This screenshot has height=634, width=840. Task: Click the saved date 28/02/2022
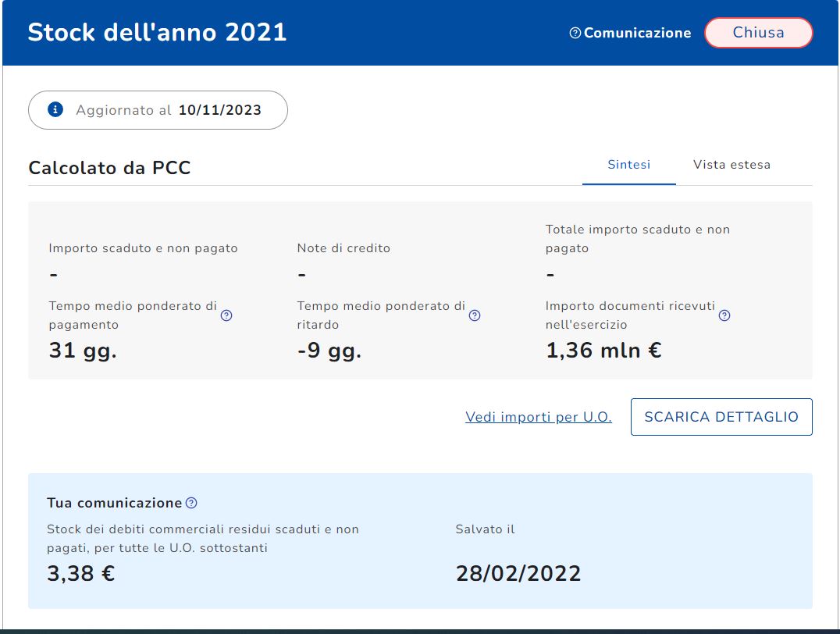point(518,574)
